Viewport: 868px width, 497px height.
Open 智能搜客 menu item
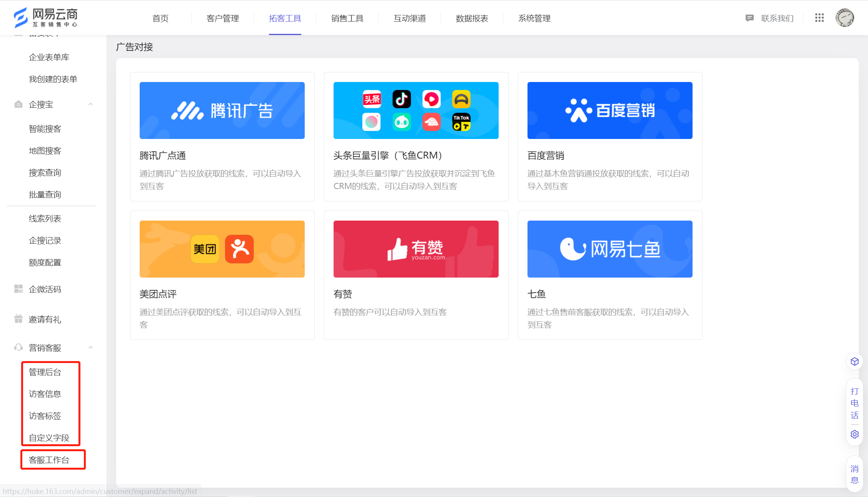pos(45,129)
